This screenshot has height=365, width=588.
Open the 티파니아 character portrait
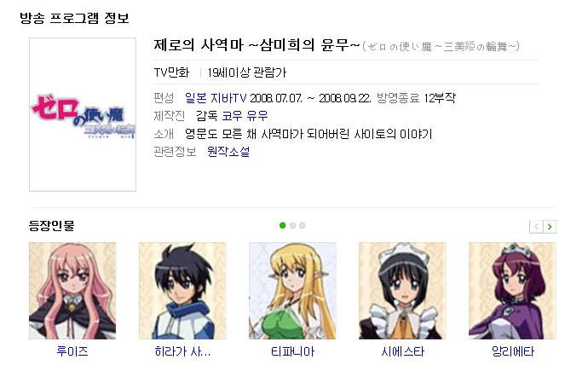pos(292,291)
